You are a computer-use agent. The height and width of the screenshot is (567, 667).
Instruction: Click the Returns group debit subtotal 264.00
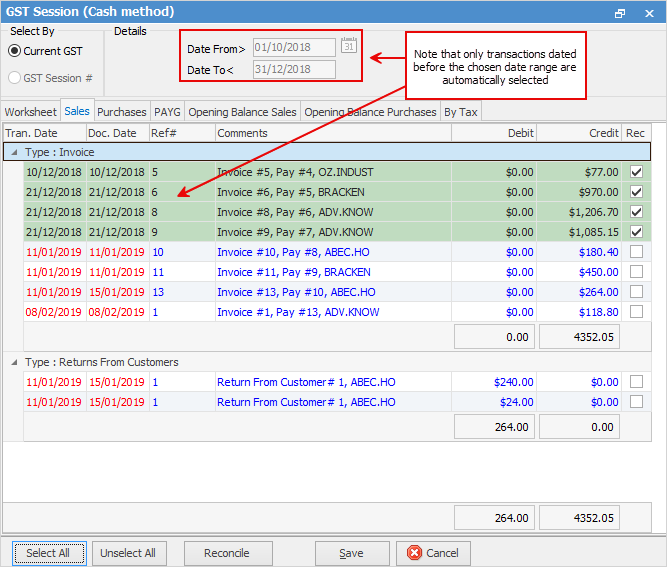coord(494,427)
